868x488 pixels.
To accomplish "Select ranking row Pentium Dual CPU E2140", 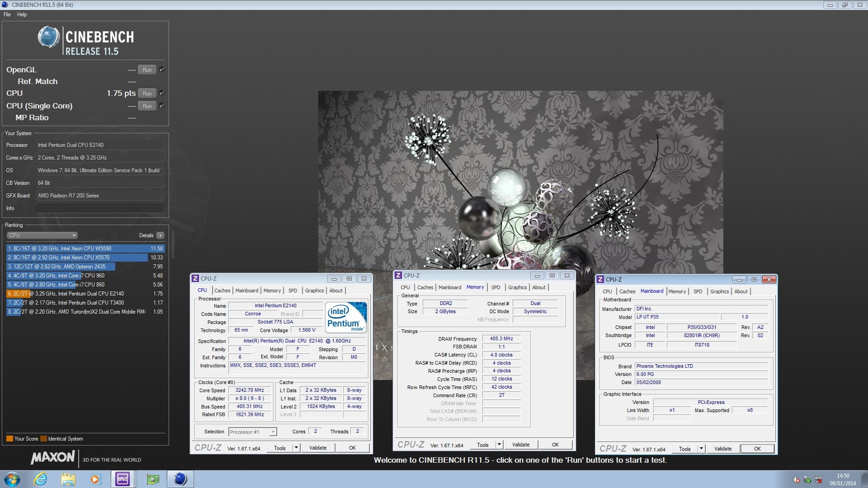I will pos(85,294).
